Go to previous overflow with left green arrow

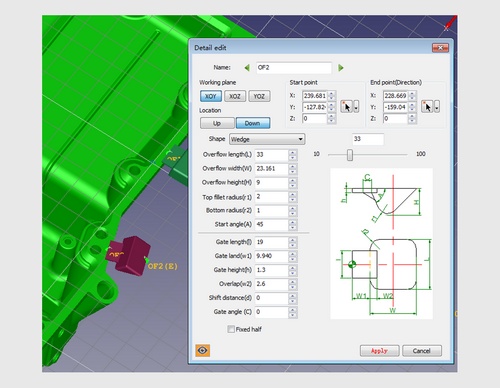pos(247,68)
